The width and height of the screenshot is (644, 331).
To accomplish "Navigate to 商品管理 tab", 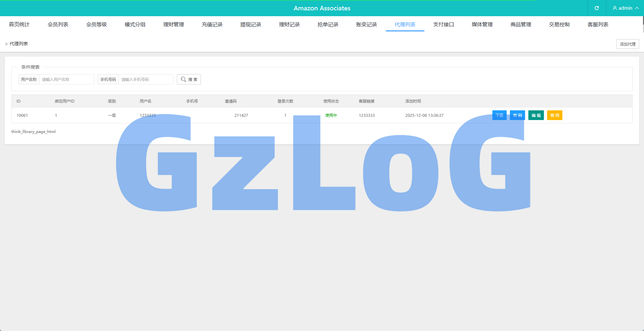I will point(521,25).
